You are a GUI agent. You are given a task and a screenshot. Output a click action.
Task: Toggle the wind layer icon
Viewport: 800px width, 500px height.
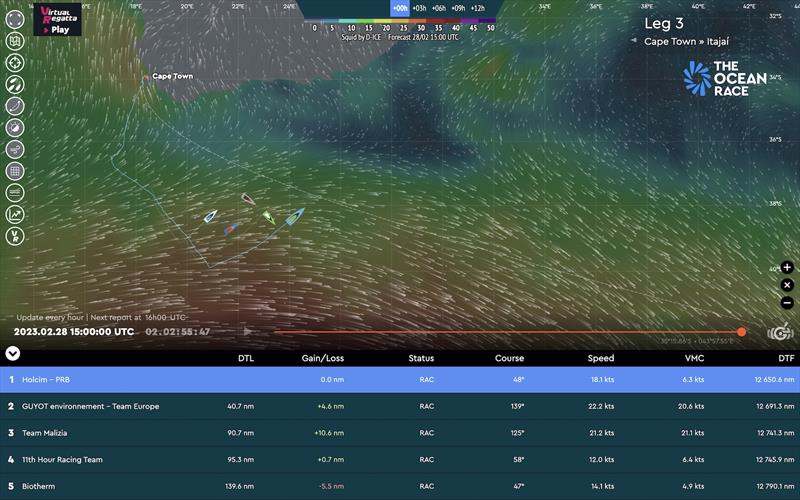coord(15,149)
